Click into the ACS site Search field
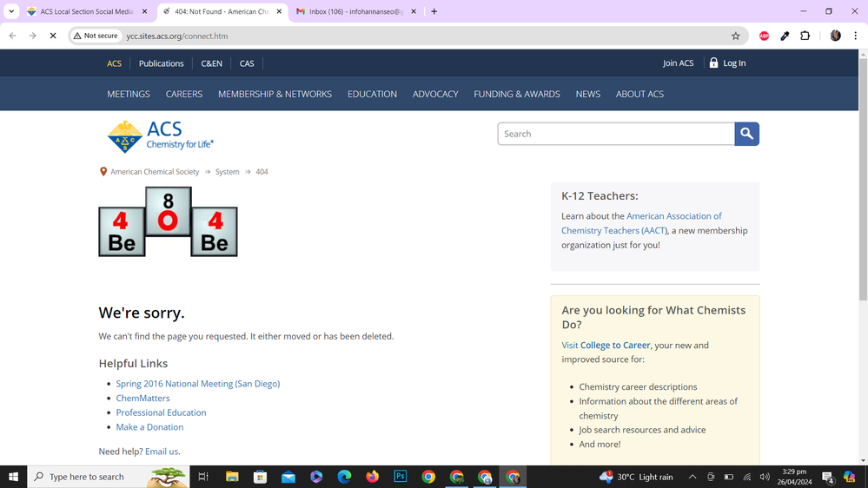The height and width of the screenshot is (488, 868). coord(615,134)
